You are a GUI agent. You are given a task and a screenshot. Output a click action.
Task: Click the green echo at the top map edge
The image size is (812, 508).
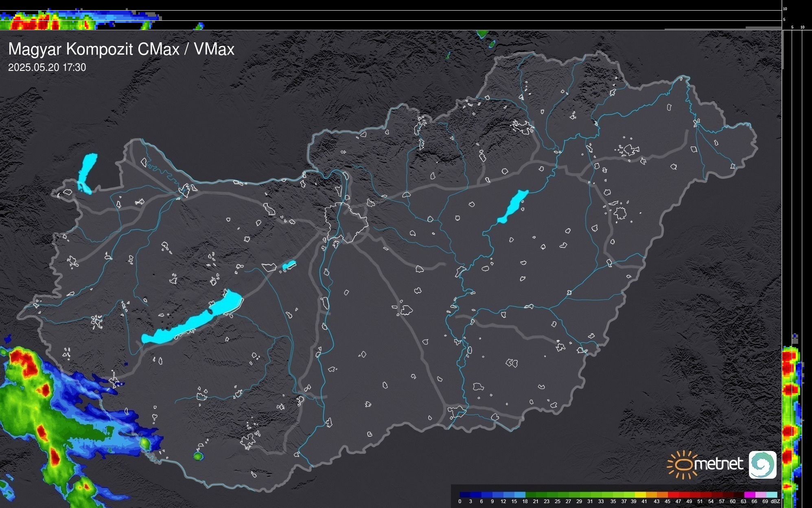point(483,34)
